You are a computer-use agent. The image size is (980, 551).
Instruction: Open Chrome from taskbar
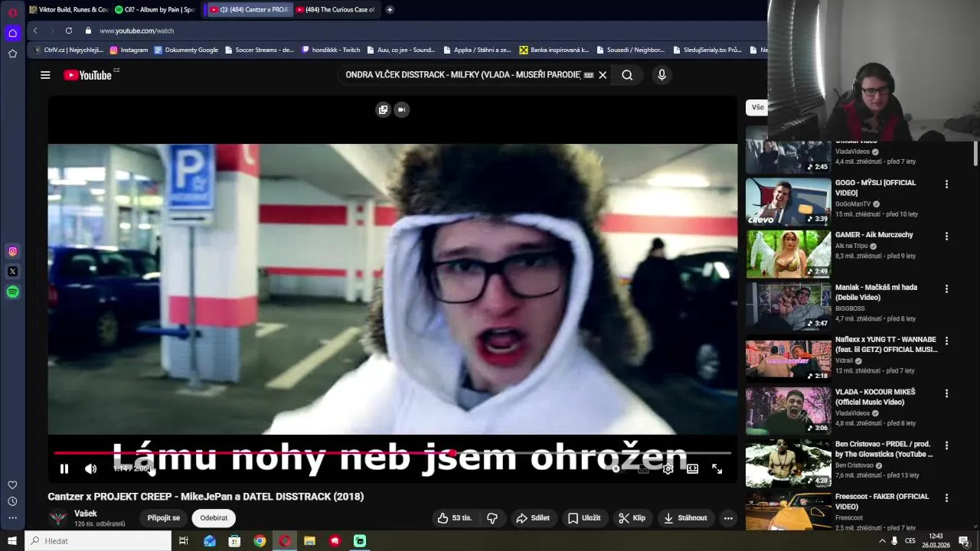tap(260, 541)
